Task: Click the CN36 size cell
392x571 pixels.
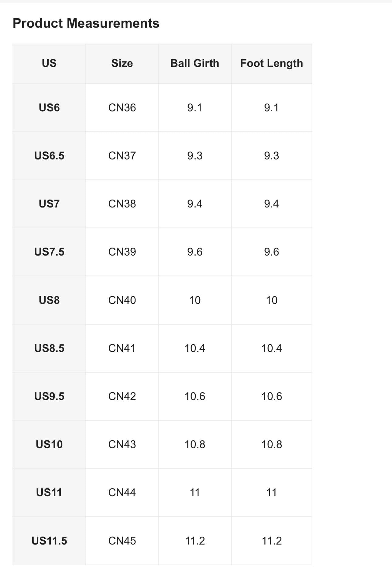Action: tap(122, 108)
